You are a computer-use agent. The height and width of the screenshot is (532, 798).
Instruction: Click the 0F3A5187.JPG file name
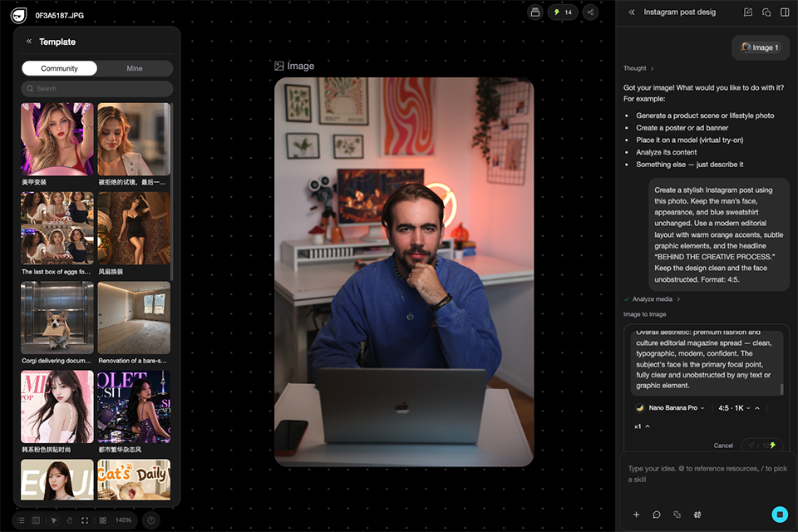click(x=60, y=15)
